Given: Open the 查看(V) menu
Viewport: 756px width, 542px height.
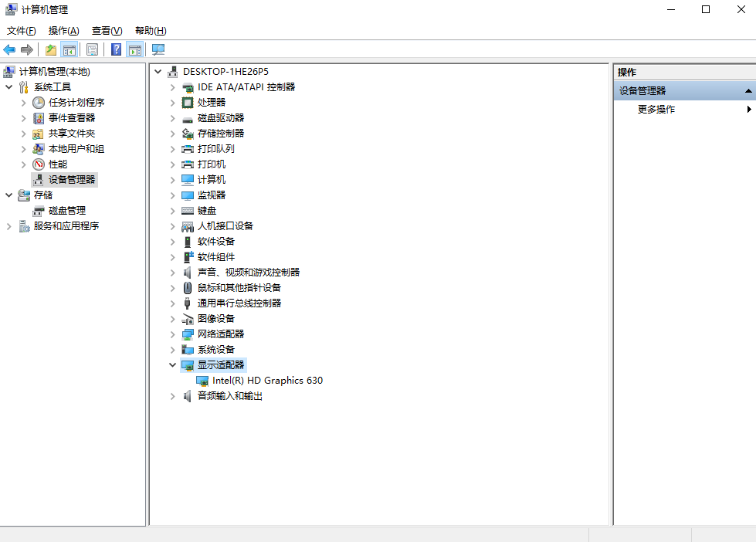Looking at the screenshot, I should 107,31.
